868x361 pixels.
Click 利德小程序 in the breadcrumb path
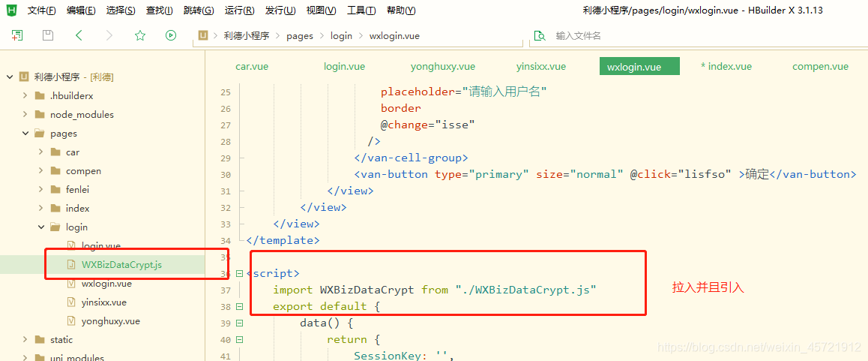tap(247, 36)
